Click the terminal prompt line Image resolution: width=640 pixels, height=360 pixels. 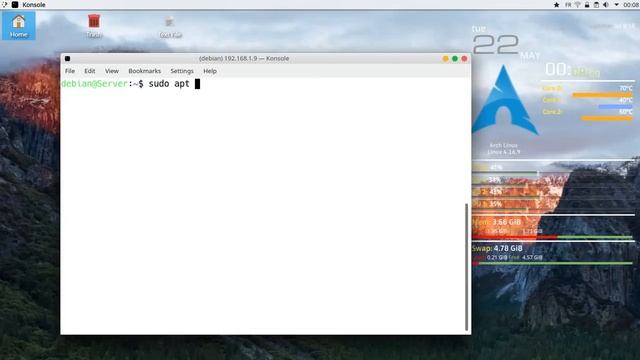click(131, 84)
